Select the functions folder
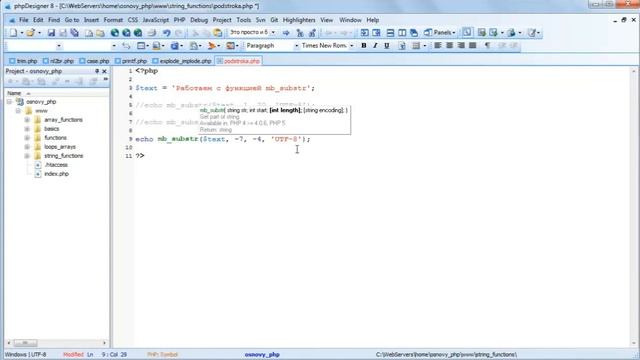Viewport: 640px width, 360px height. 55,138
